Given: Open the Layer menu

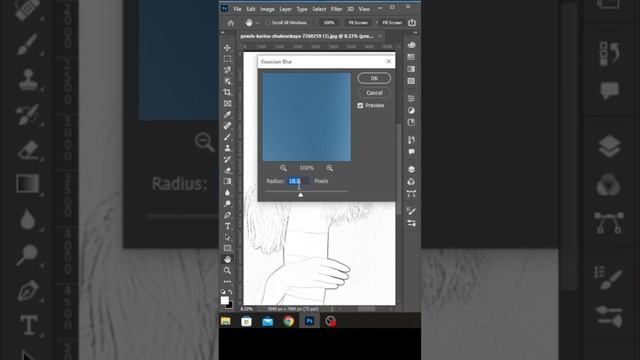Looking at the screenshot, I should tap(285, 9).
